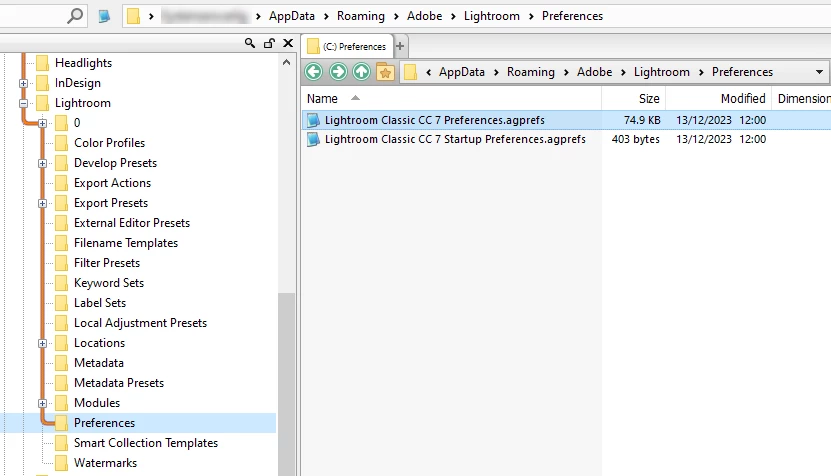This screenshot has height=476, width=831.
Task: Click Lightroom in the pane breadcrumb
Action: pyautogui.click(x=662, y=72)
